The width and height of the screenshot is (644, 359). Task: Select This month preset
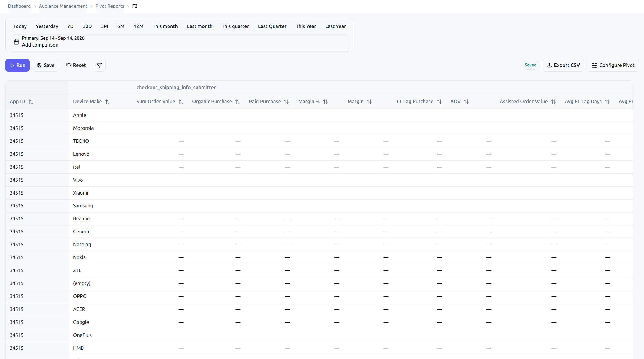[165, 26]
